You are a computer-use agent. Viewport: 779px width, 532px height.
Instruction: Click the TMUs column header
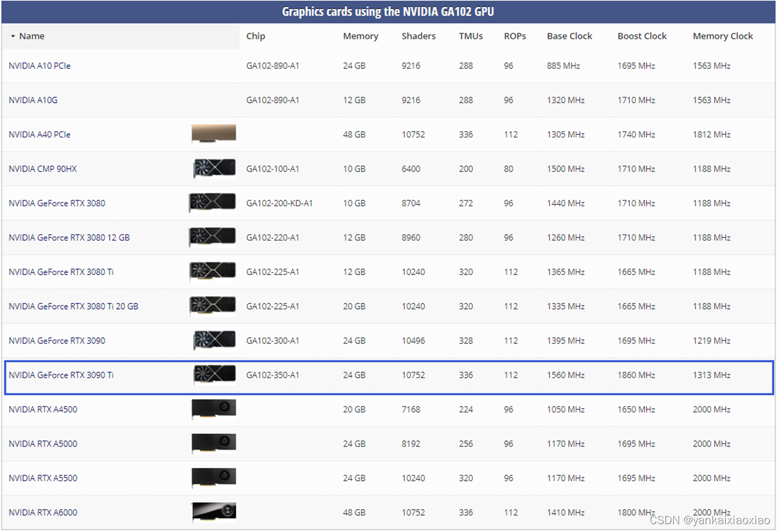tap(471, 36)
